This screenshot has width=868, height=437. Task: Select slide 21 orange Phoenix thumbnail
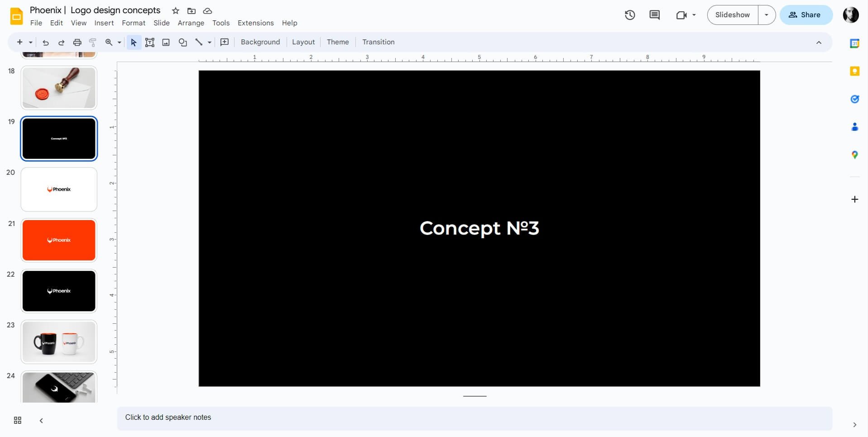click(59, 240)
